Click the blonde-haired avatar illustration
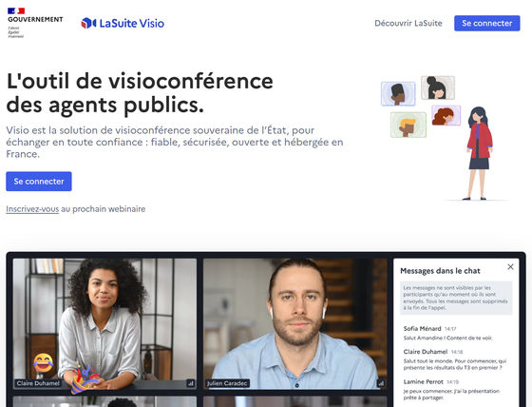This screenshot has width=532, height=407. click(408, 125)
